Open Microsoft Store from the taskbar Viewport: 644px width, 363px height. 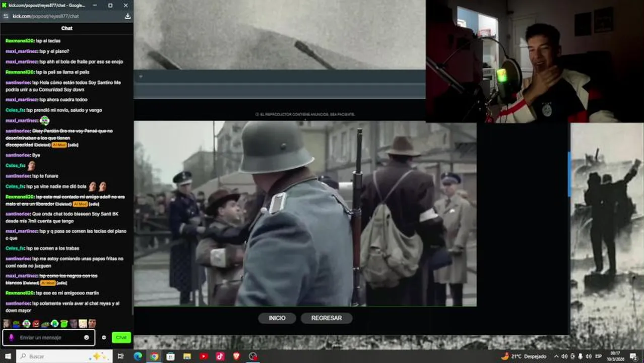coord(170,356)
